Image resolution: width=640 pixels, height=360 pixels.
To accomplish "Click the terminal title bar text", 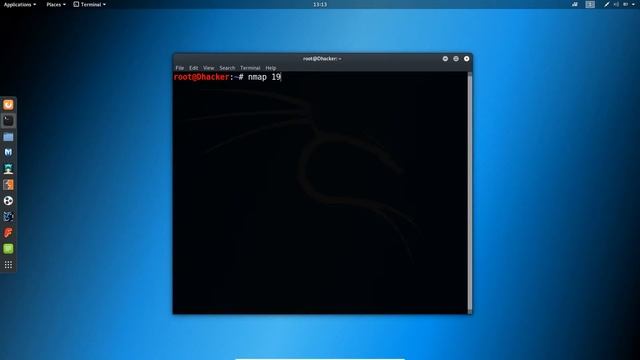I will pyautogui.click(x=322, y=59).
